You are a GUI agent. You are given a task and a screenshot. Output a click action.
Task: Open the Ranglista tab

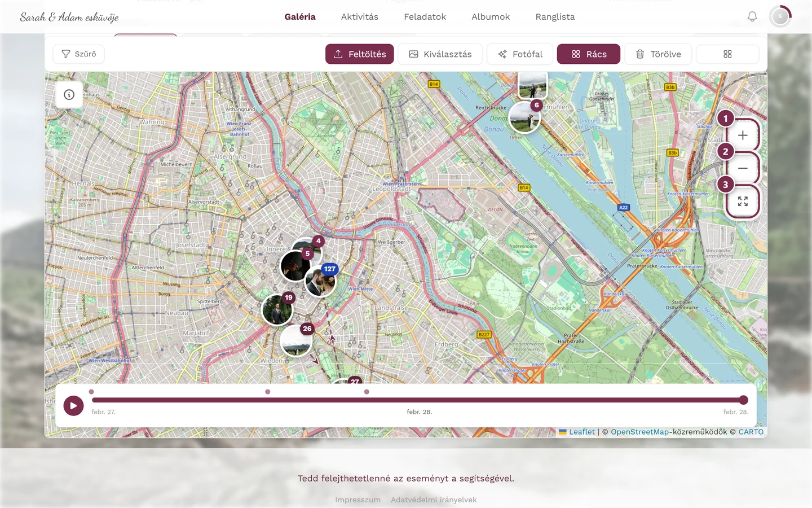pos(555,17)
